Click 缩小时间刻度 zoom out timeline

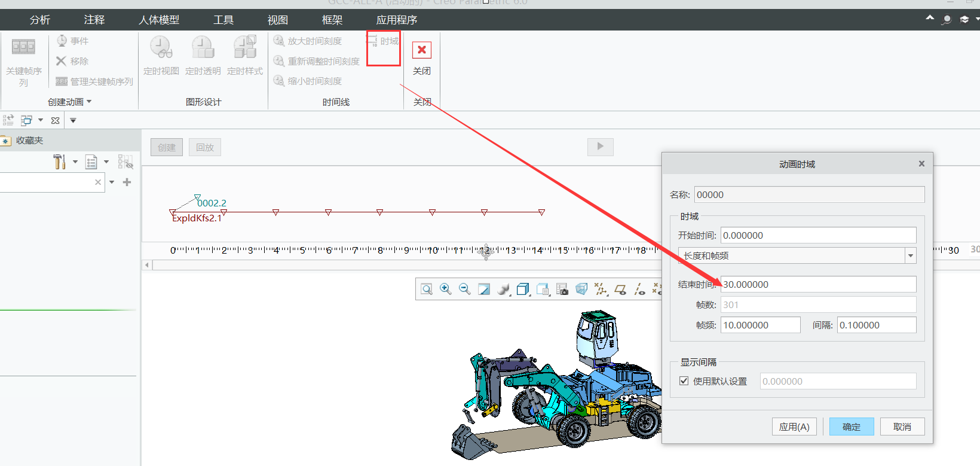(x=308, y=81)
